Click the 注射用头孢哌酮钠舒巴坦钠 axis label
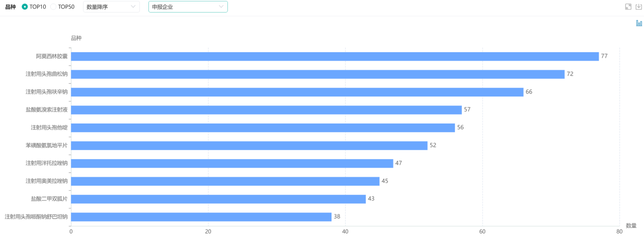 [36, 217]
